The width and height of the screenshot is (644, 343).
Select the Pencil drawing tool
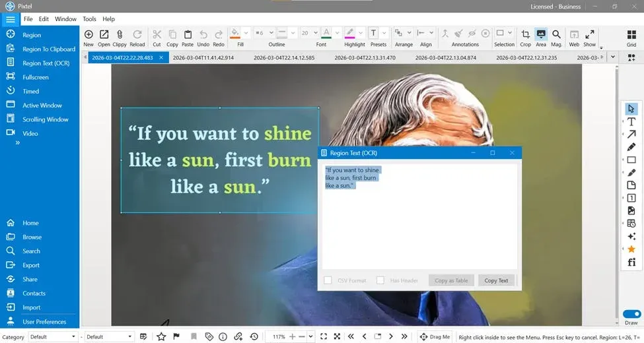(631, 147)
